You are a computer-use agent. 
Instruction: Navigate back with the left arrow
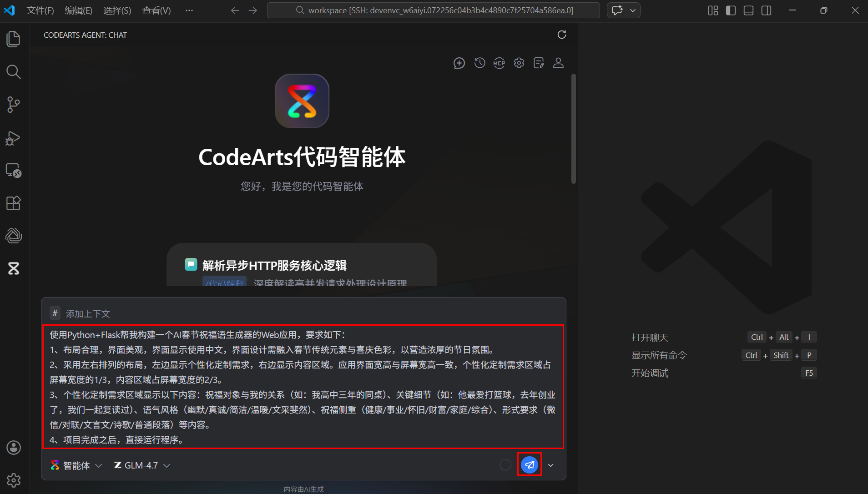click(x=235, y=10)
